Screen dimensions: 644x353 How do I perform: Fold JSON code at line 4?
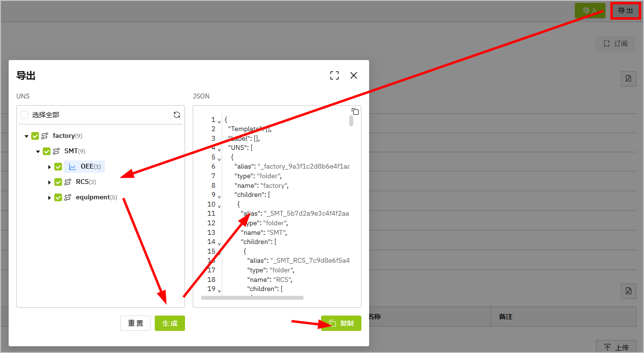coord(220,148)
